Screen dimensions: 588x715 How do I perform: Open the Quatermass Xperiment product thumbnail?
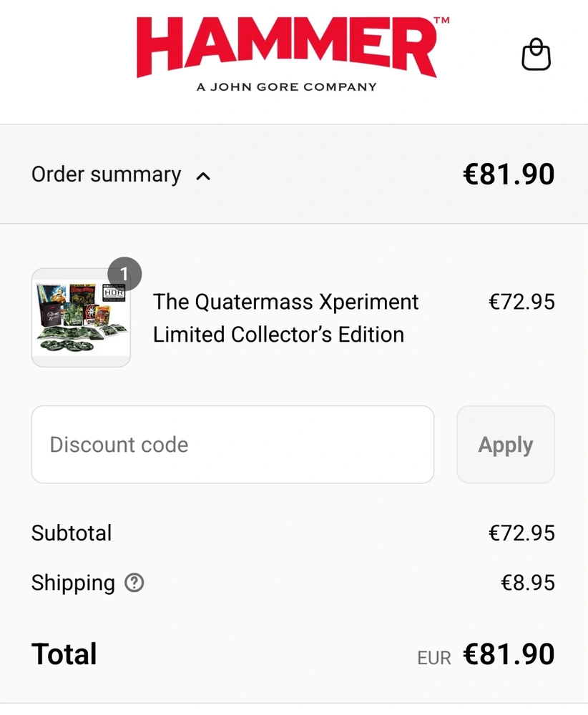point(81,318)
